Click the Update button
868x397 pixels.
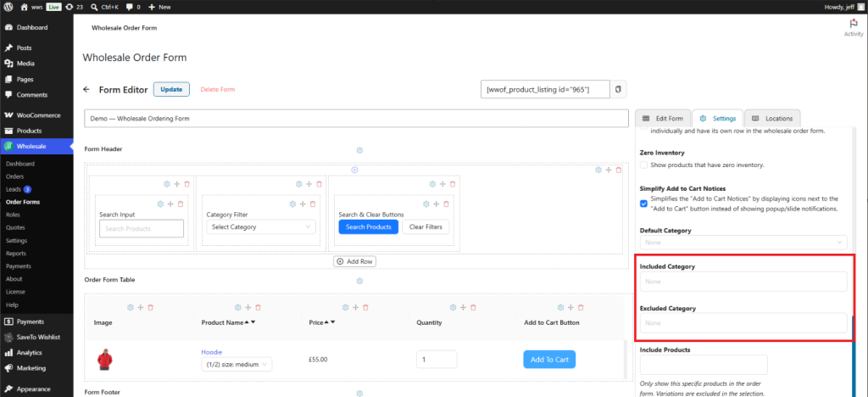coord(171,89)
